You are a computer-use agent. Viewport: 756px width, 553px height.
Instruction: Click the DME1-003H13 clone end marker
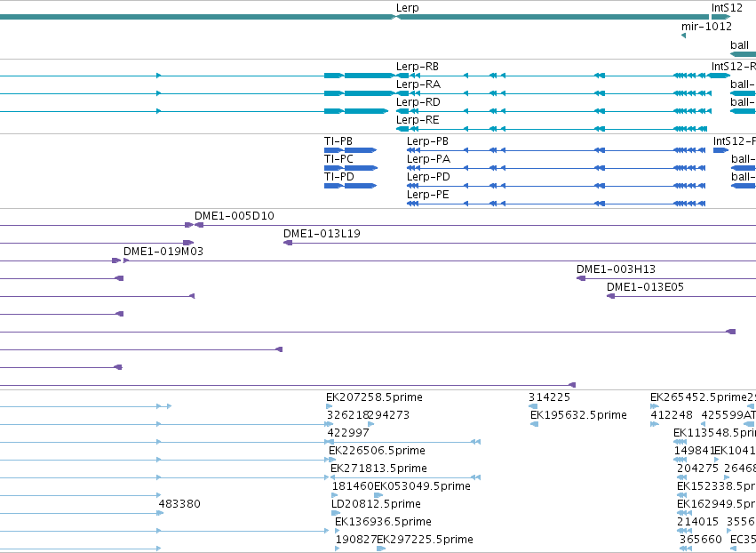pos(581,278)
